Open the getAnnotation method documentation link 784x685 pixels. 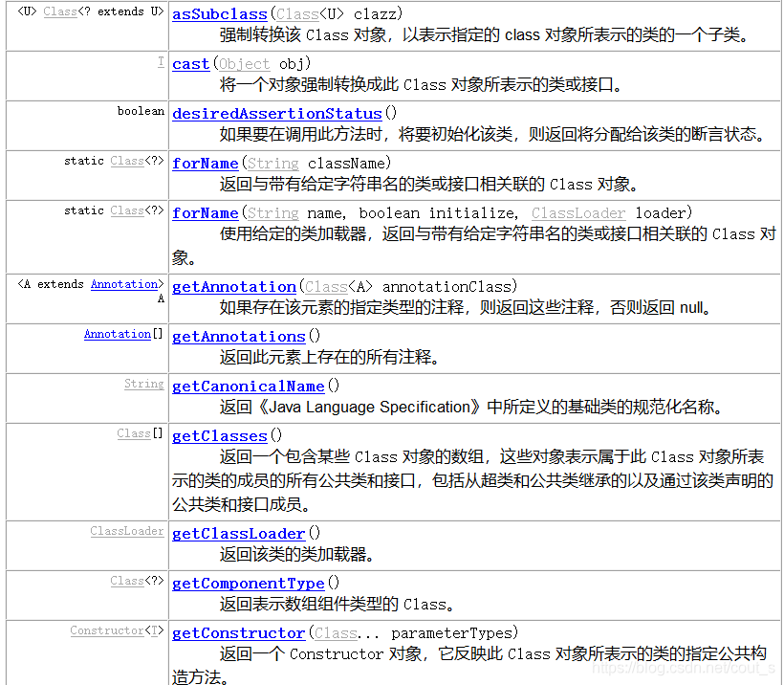coord(233,286)
